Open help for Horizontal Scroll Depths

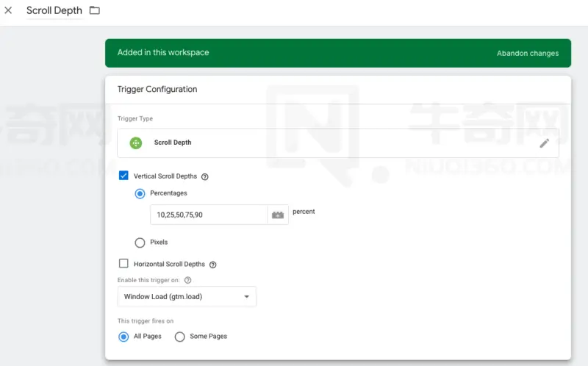coord(212,265)
